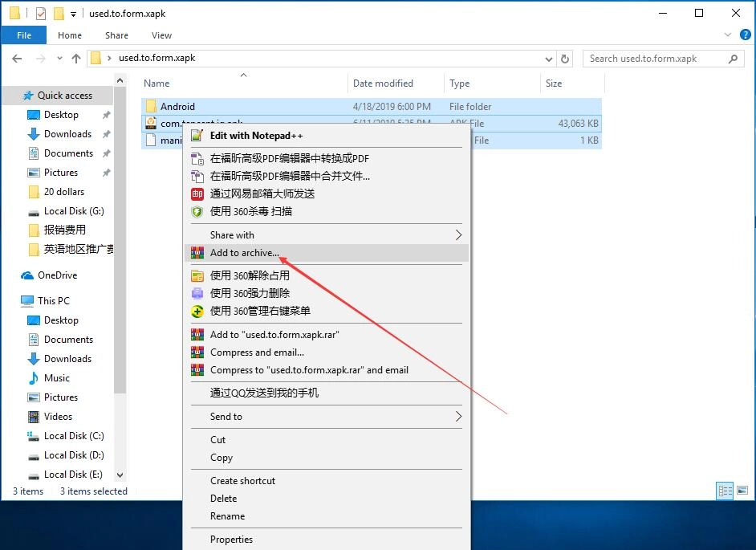
Task: Click the NetEase mail master send icon
Action: [197, 194]
